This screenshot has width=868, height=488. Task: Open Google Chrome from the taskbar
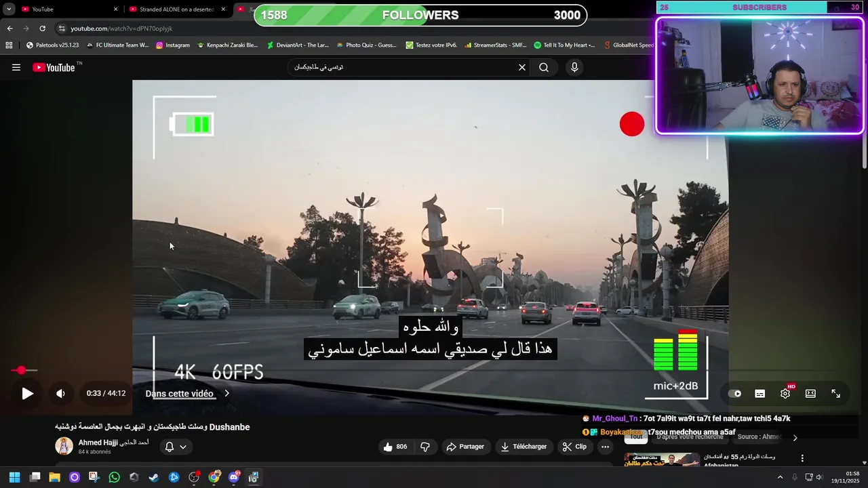(x=214, y=477)
